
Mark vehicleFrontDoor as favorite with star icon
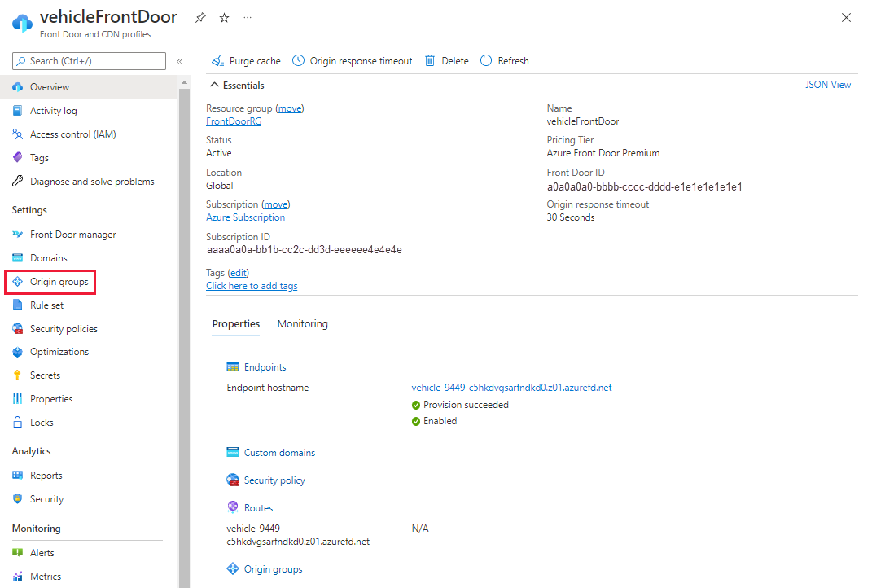tap(224, 18)
